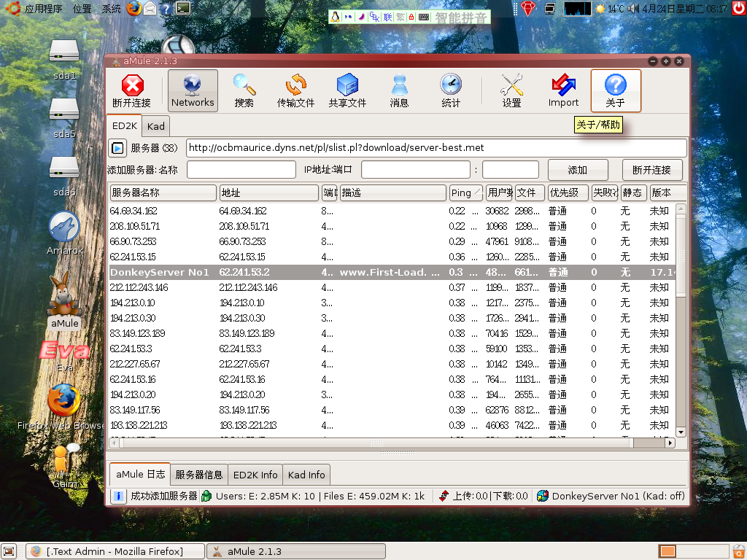
Task: Click the show desktop icon in bottom panel
Action: click(x=9, y=551)
